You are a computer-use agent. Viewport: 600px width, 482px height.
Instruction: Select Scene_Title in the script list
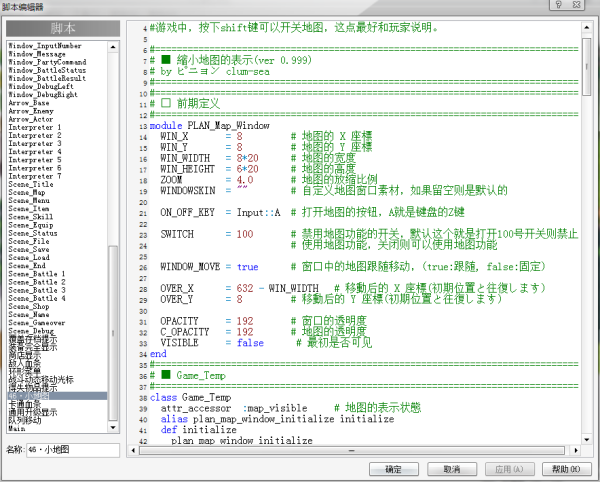coord(31,185)
